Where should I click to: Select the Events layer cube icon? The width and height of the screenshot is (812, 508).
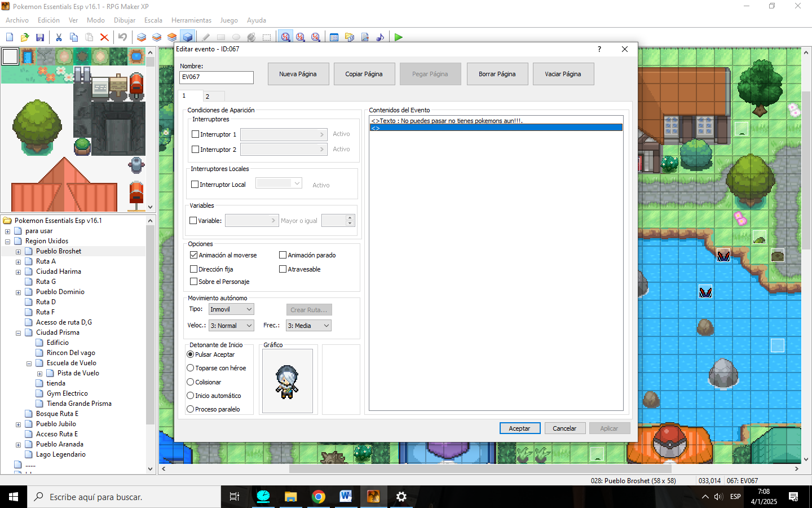[x=188, y=37]
